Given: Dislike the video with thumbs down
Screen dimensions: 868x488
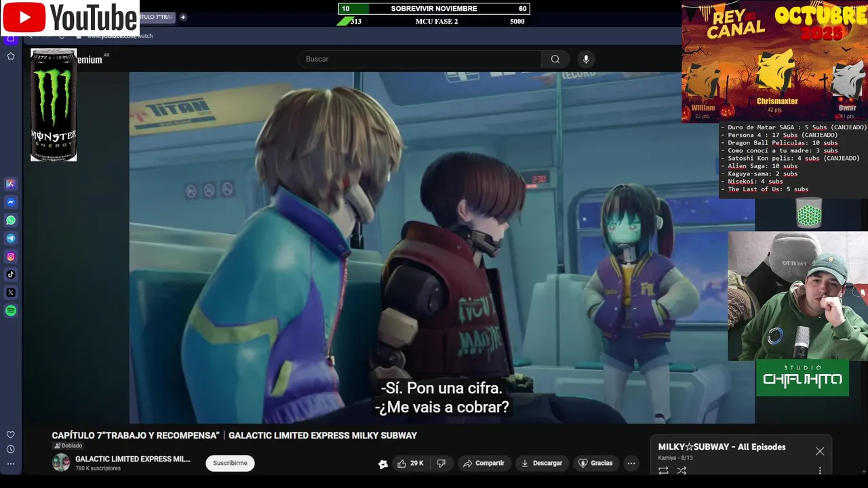Looking at the screenshot, I should (441, 463).
